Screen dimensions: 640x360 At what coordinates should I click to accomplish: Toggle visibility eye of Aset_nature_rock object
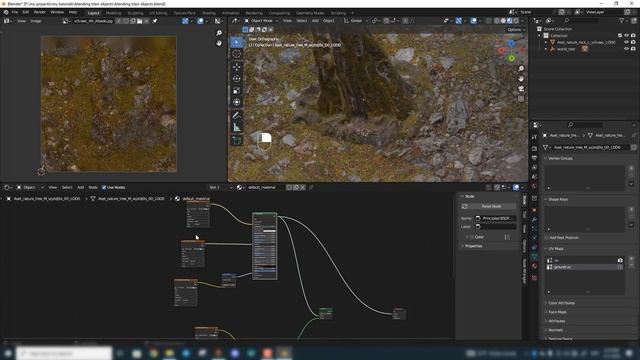[626, 42]
